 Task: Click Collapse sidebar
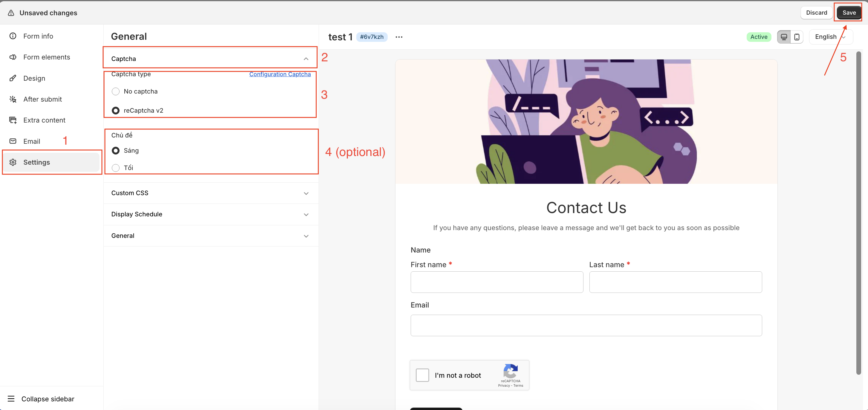point(41,399)
